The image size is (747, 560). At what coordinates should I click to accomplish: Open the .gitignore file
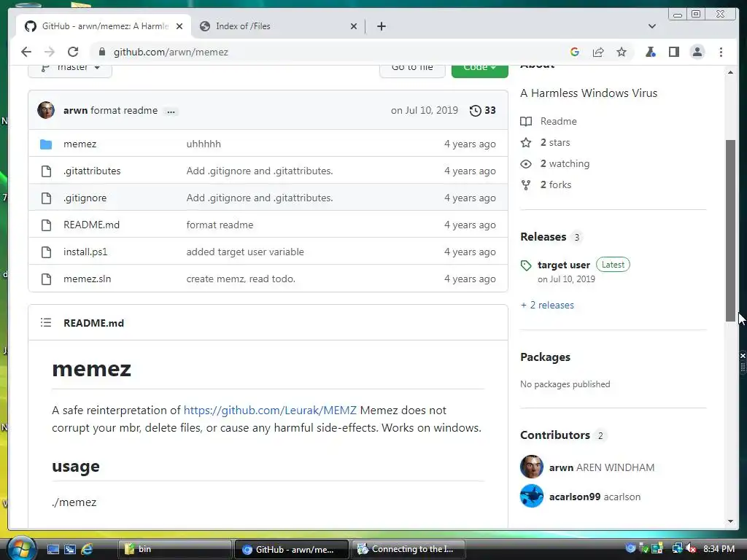pos(85,198)
